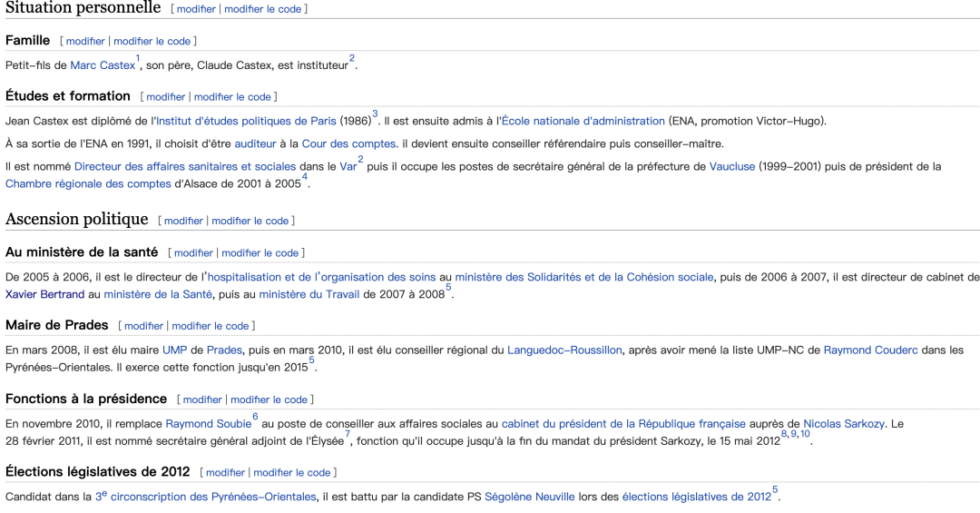
Task: Open the Xavier Bertrand link
Action: 45,295
